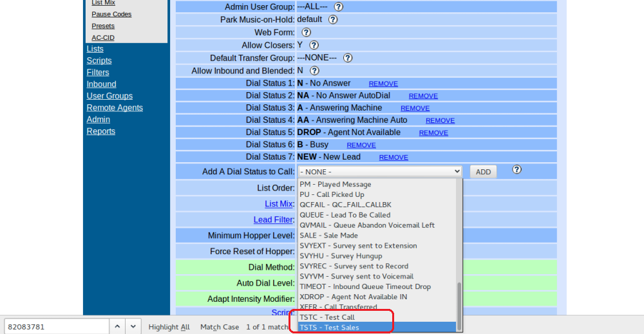Select SVYVM - Survey sent to Voicemail option
Screen dimensions: 644x334
[377, 277]
